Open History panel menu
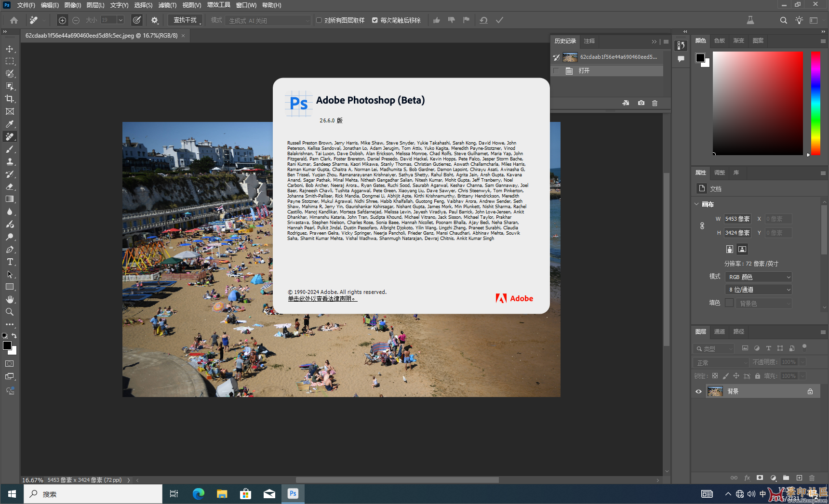829x504 pixels. 666,41
